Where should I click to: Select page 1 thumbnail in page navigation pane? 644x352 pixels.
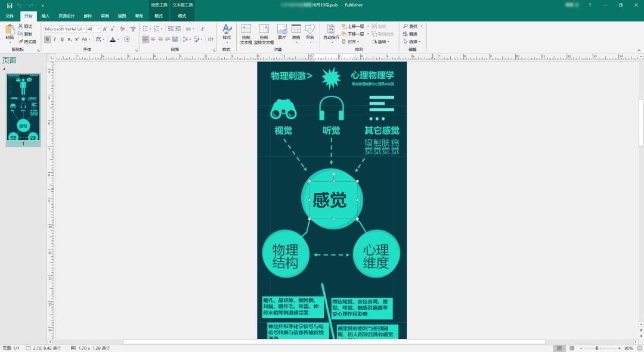[x=23, y=107]
